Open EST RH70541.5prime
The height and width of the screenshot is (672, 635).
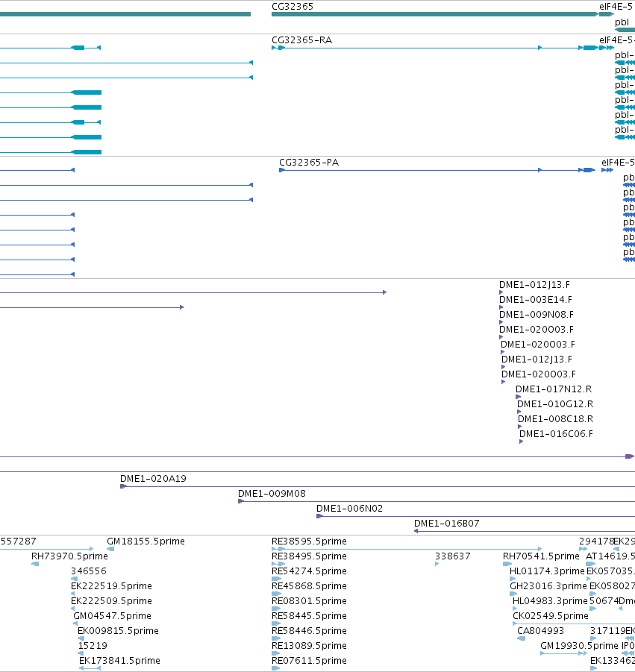point(541,556)
